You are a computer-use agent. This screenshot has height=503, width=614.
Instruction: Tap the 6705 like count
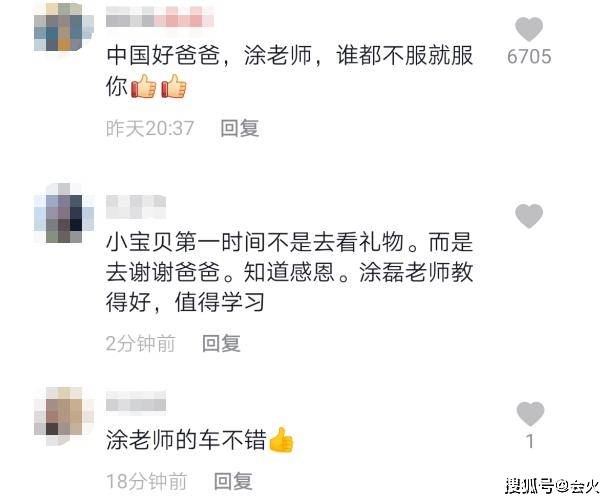click(x=529, y=56)
